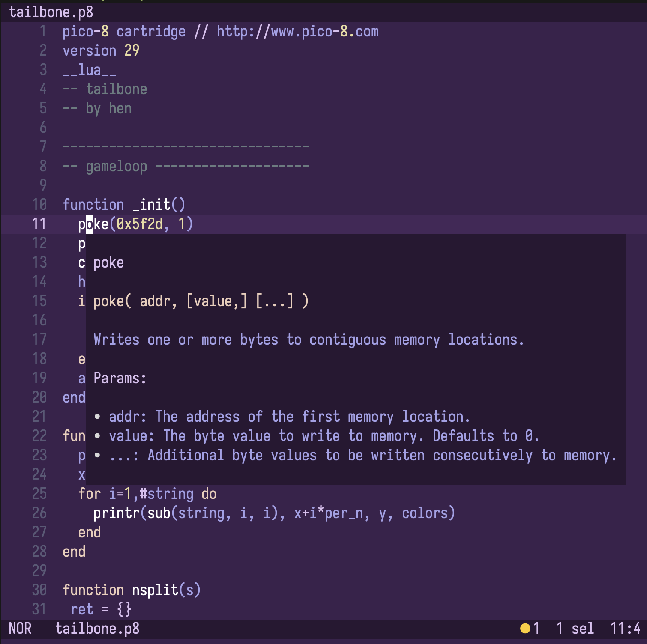Click function nsplit(s) on line 30
The height and width of the screenshot is (644, 647).
tap(131, 590)
